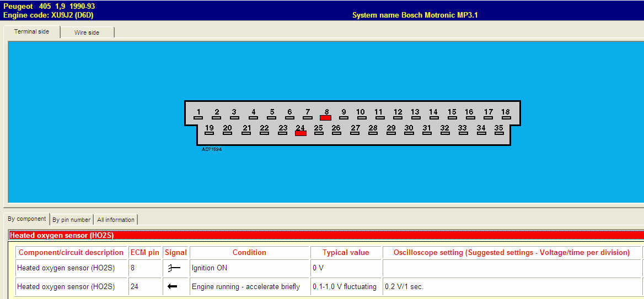Open the By pin number tab
Viewport: 644px width, 299px height.
72,220
